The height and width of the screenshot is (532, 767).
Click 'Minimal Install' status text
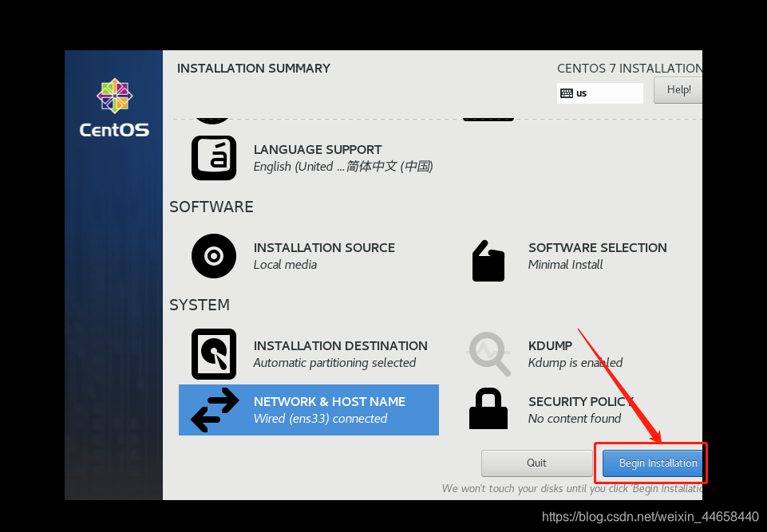(x=565, y=265)
